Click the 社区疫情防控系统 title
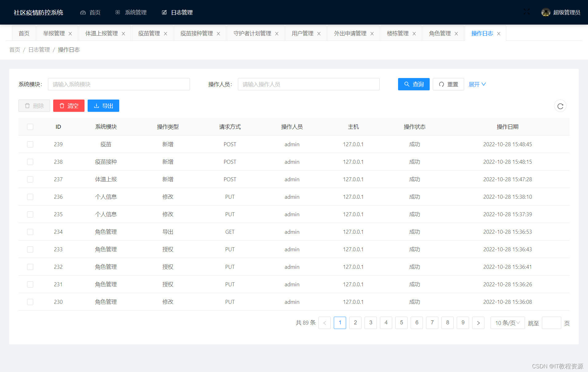588x372 pixels. 38,12
